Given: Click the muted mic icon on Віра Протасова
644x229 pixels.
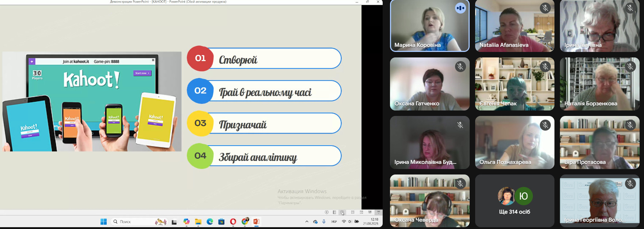Looking at the screenshot, I should point(630,125).
